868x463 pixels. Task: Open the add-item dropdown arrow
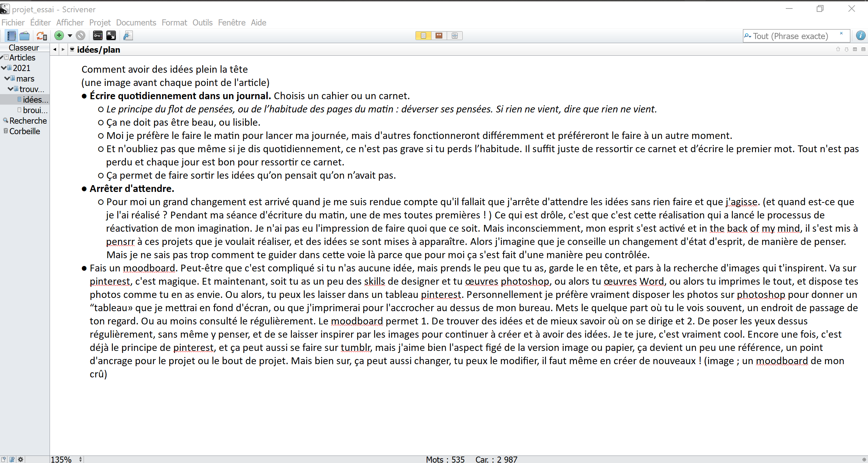pyautogui.click(x=70, y=36)
